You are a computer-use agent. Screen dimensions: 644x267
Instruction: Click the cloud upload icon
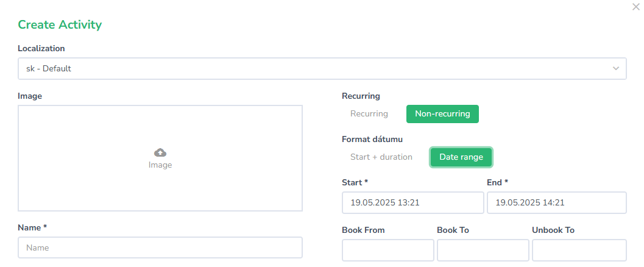[160, 152]
